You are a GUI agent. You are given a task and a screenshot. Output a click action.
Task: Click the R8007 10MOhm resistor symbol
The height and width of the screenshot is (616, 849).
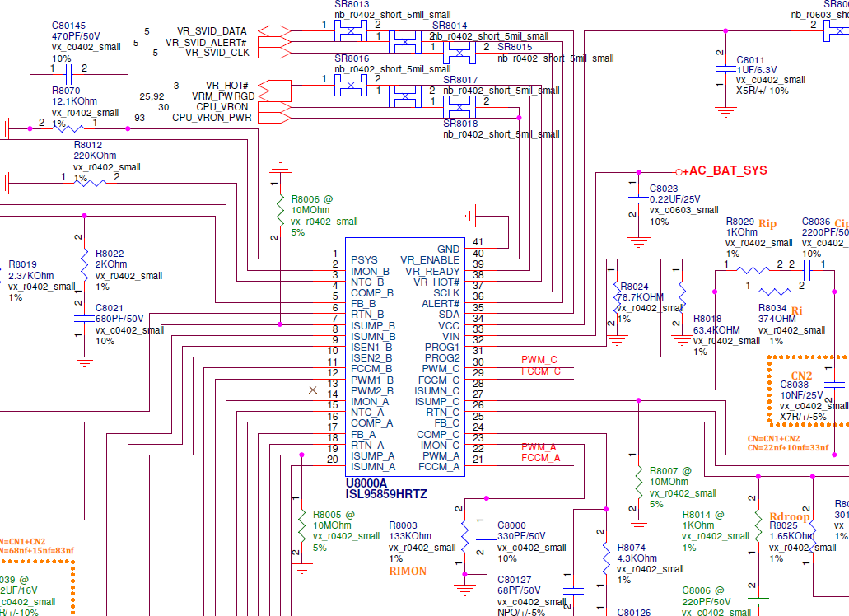[639, 483]
